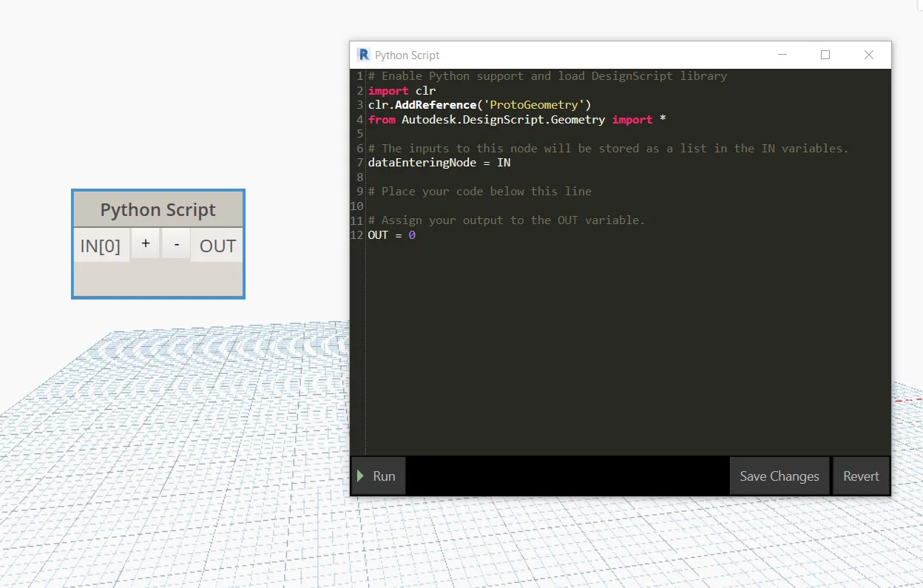Click the comment about the IN variables
Viewport: 923px width, 588px height.
(608, 149)
